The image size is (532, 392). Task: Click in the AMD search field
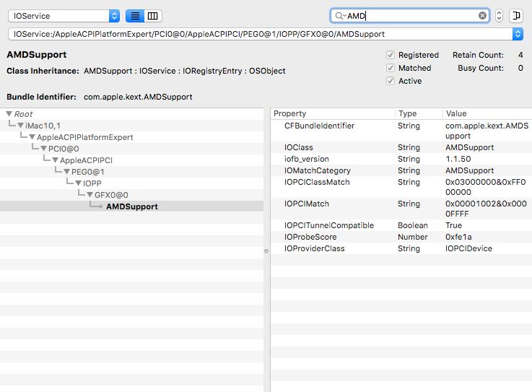tap(410, 16)
